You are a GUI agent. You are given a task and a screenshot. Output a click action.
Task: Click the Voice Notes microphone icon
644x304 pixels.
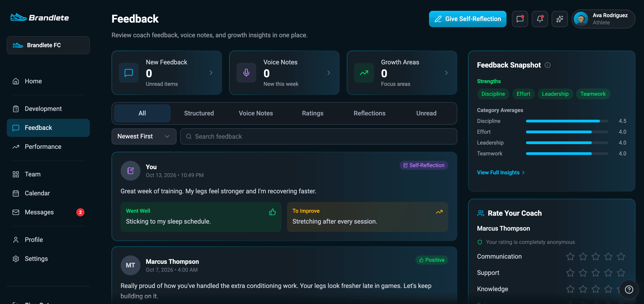point(246,73)
